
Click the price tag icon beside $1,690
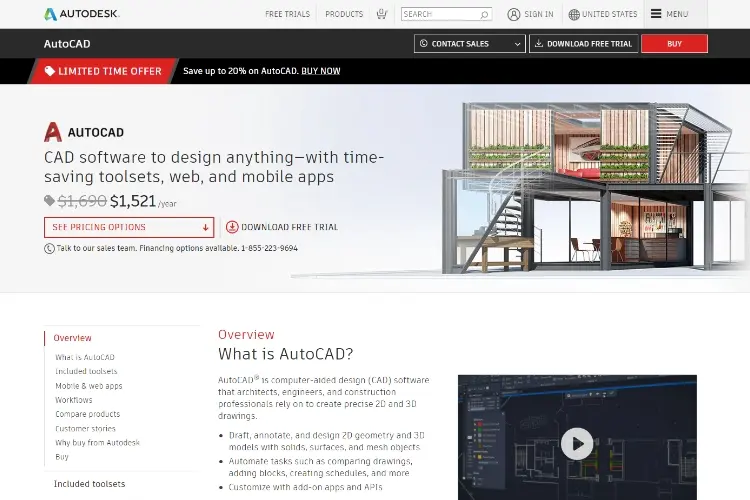click(x=49, y=200)
